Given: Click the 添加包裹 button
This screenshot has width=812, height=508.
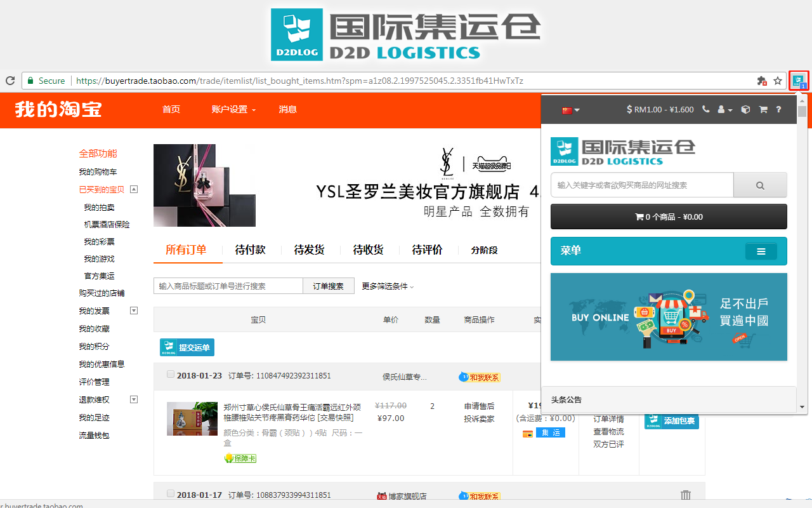Looking at the screenshot, I should (672, 420).
